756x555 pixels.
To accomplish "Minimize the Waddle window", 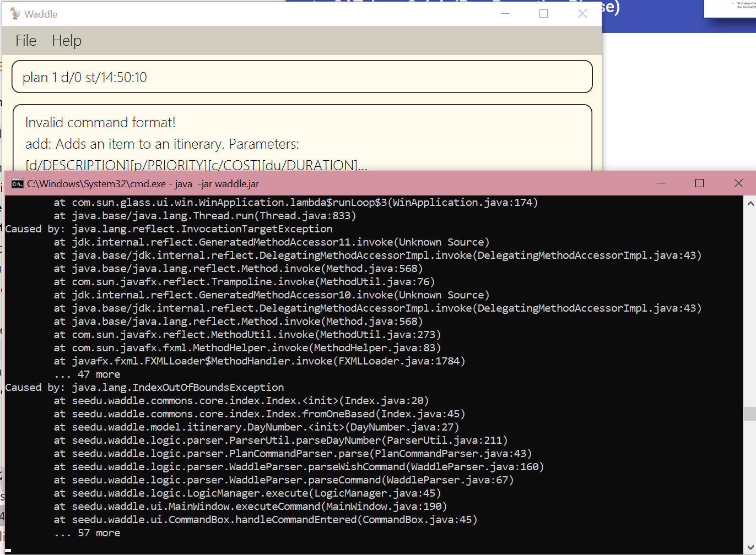I will pyautogui.click(x=505, y=14).
